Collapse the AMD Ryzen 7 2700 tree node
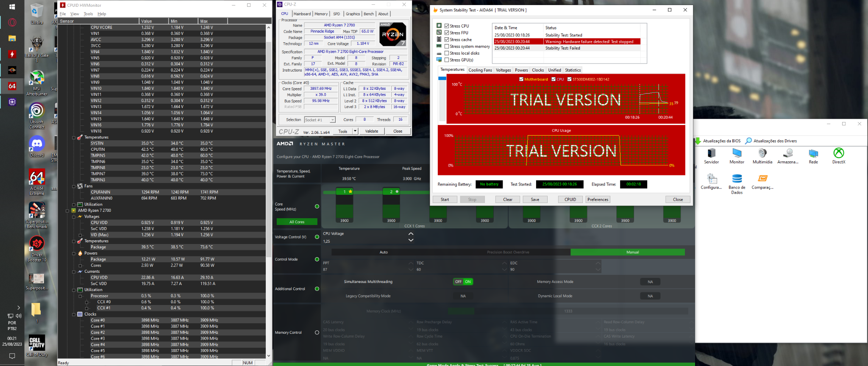The image size is (868, 366). click(x=67, y=211)
